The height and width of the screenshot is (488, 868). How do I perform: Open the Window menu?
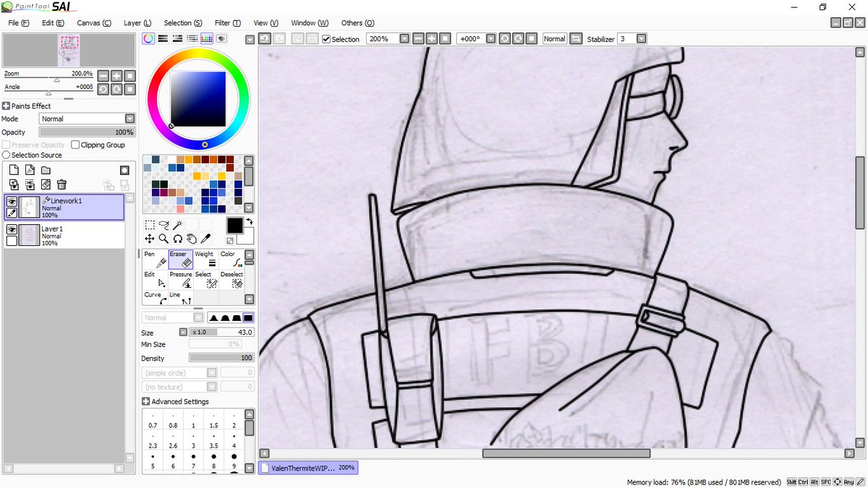click(310, 23)
